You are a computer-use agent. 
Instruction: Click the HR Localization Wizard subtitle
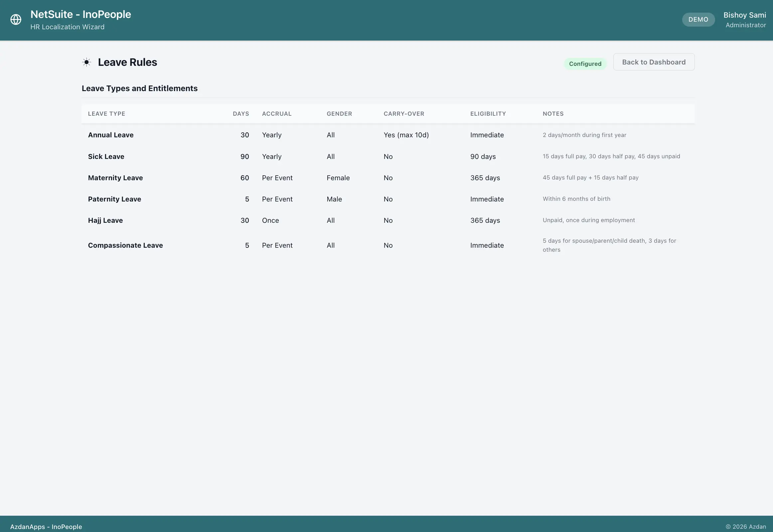(x=68, y=27)
